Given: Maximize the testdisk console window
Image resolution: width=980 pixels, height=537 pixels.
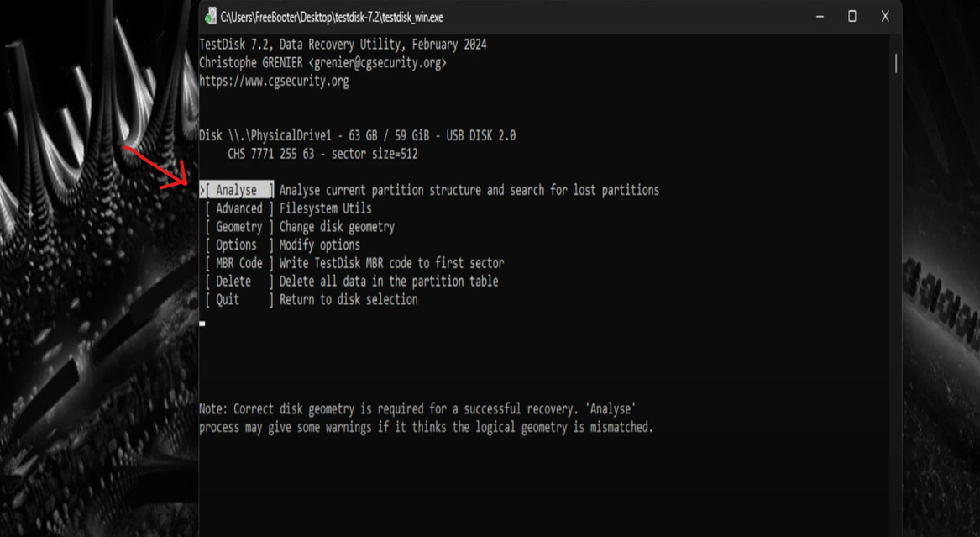Looking at the screenshot, I should tap(852, 17).
